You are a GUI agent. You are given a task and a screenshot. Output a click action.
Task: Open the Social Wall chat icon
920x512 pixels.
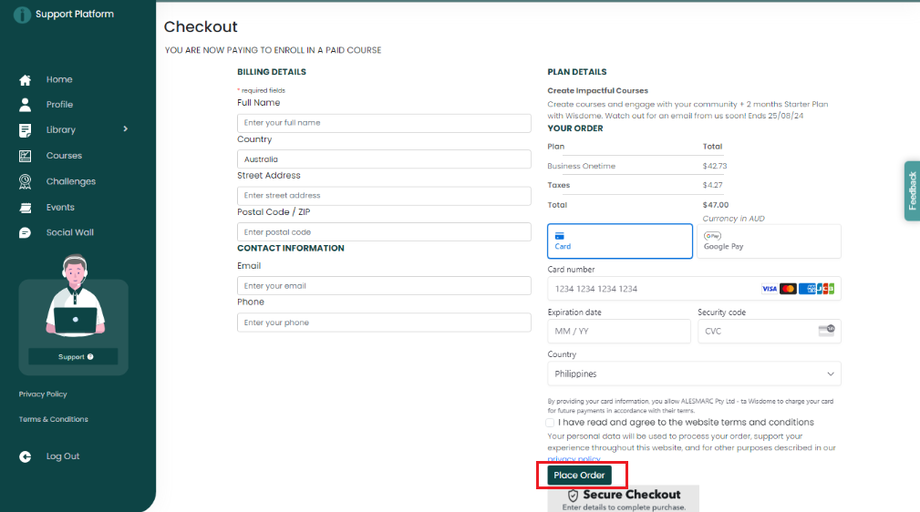click(x=25, y=233)
